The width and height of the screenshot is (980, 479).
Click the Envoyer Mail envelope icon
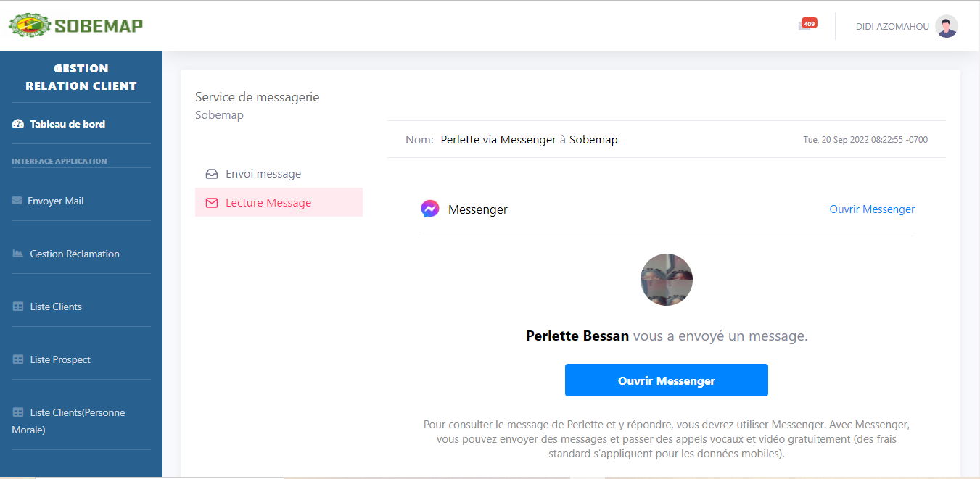pyautogui.click(x=17, y=201)
